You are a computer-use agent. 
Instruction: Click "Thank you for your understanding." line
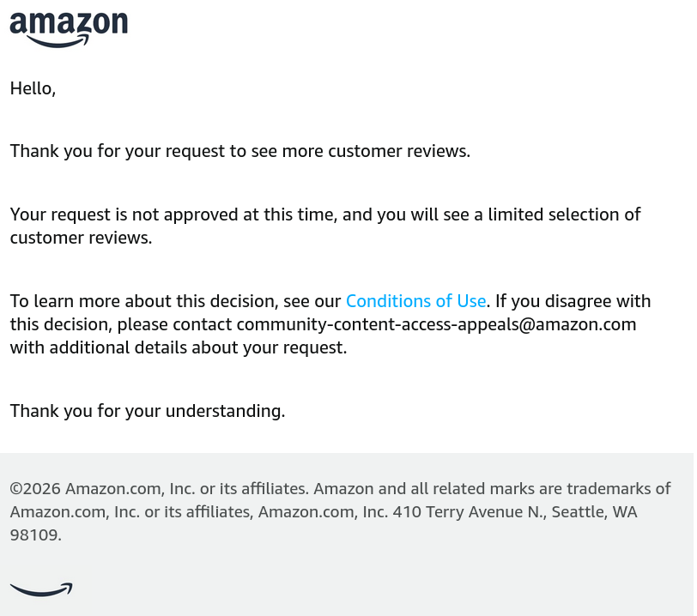tap(148, 411)
